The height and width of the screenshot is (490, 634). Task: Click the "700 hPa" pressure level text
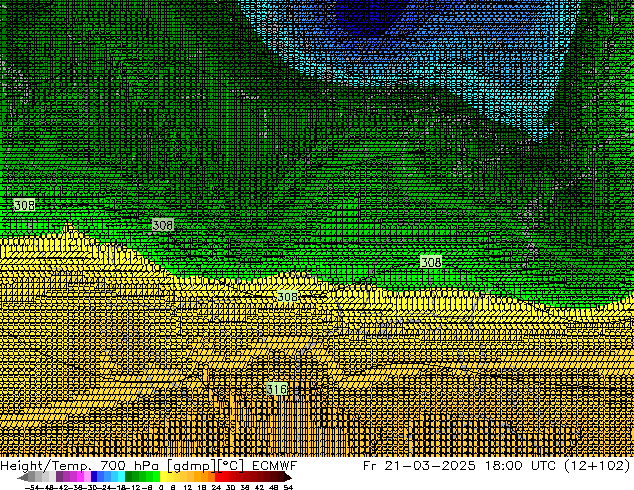(129, 466)
